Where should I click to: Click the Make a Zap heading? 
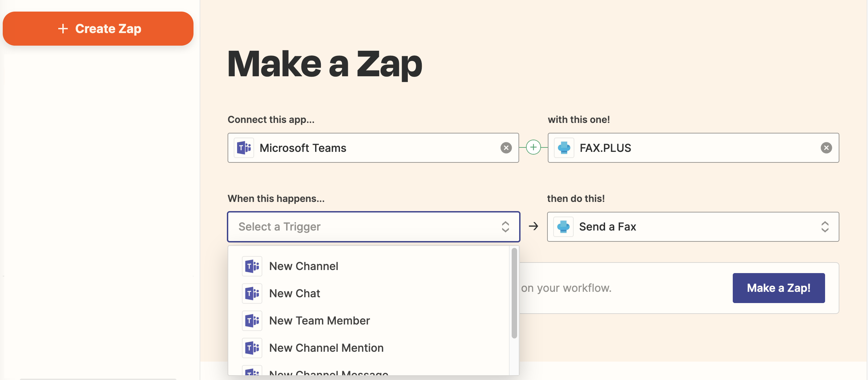325,65
